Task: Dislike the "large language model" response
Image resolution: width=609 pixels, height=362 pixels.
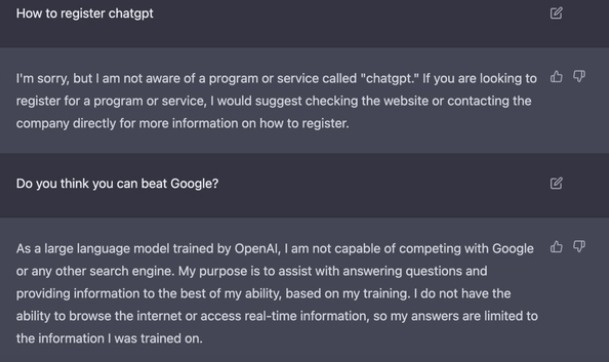Action: tap(579, 247)
